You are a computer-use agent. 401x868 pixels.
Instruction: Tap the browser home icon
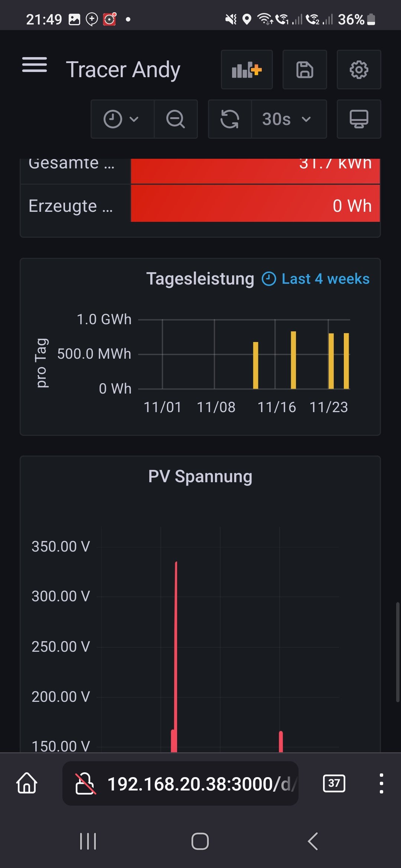point(27,783)
